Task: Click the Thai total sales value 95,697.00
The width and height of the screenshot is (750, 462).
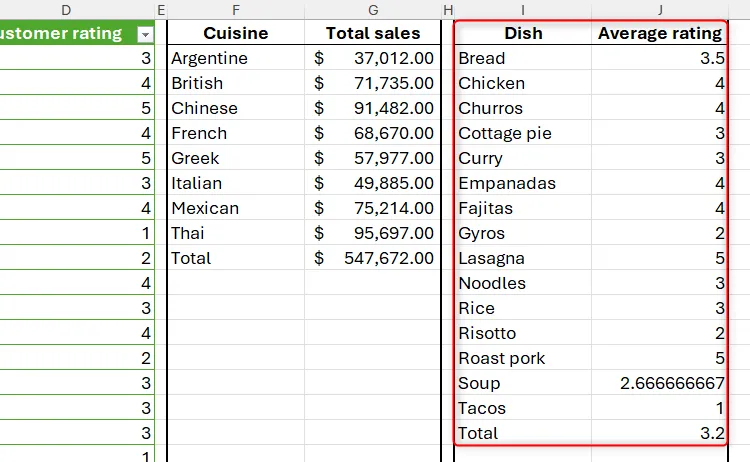Action: click(x=373, y=233)
